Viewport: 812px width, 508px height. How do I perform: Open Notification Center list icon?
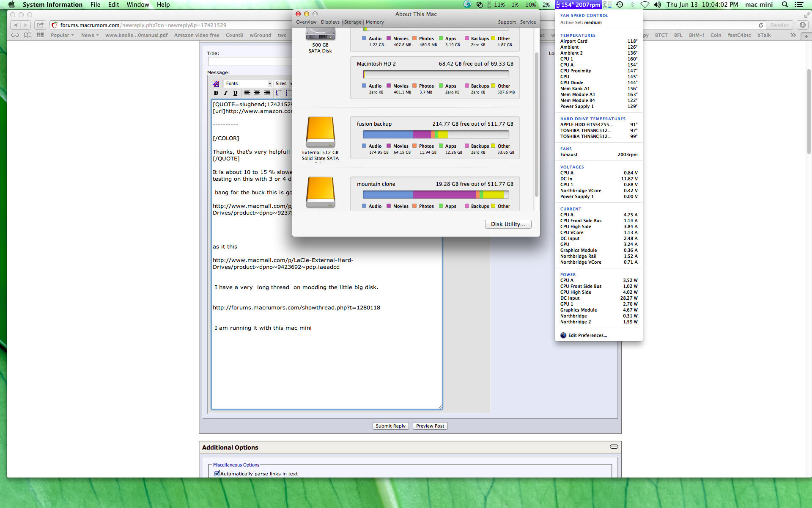(799, 5)
